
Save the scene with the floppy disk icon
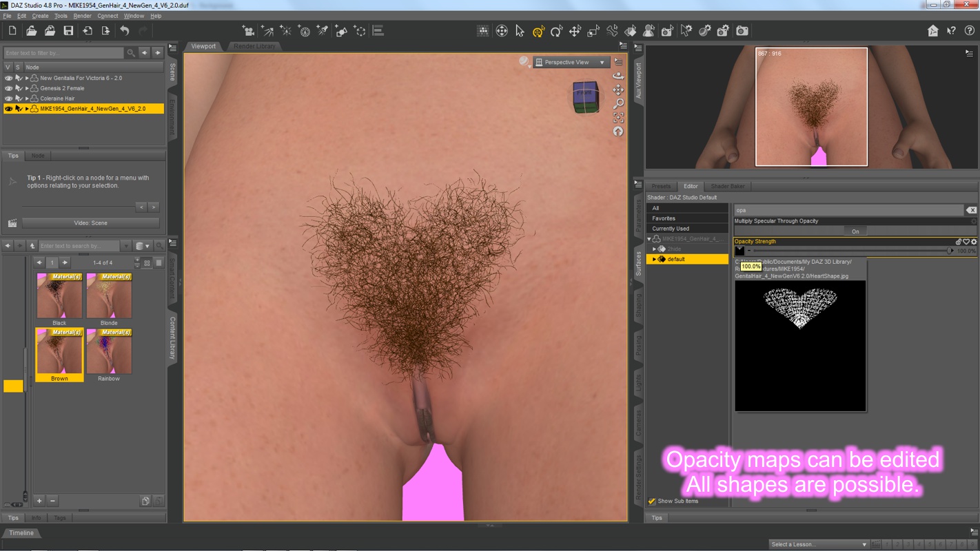[x=68, y=31]
